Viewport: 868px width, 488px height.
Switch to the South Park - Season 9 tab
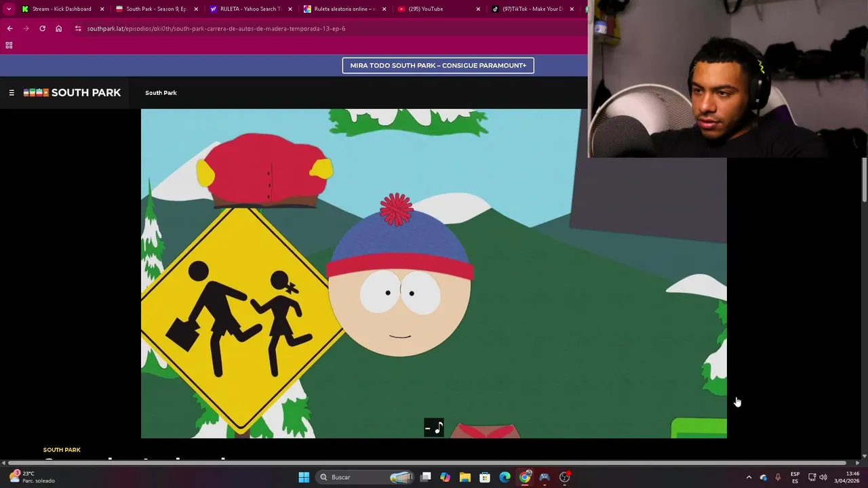[x=156, y=9]
